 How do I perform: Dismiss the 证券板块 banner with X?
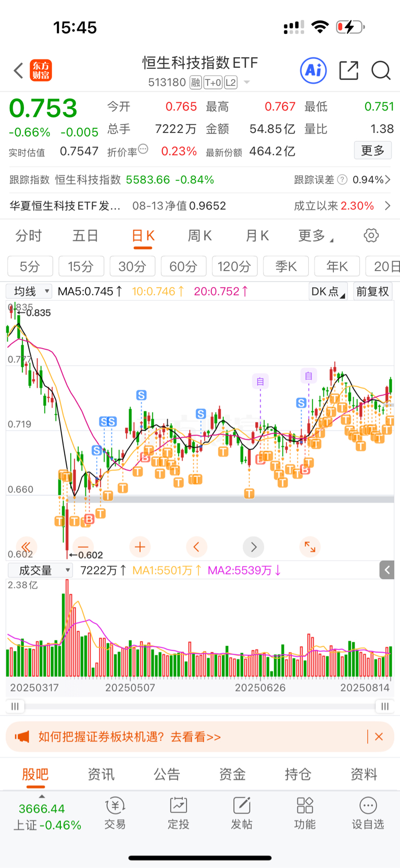click(379, 737)
